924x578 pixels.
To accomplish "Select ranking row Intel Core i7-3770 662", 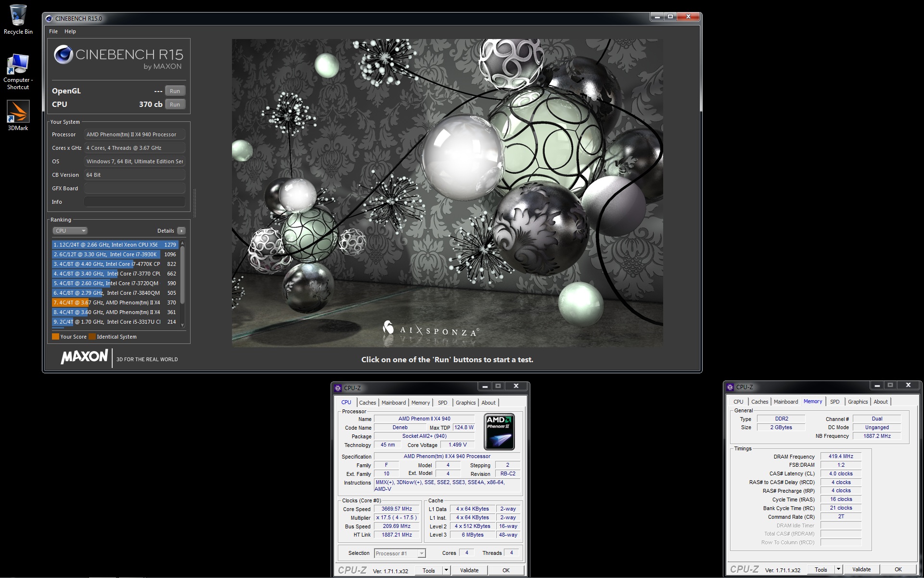I will (x=115, y=274).
